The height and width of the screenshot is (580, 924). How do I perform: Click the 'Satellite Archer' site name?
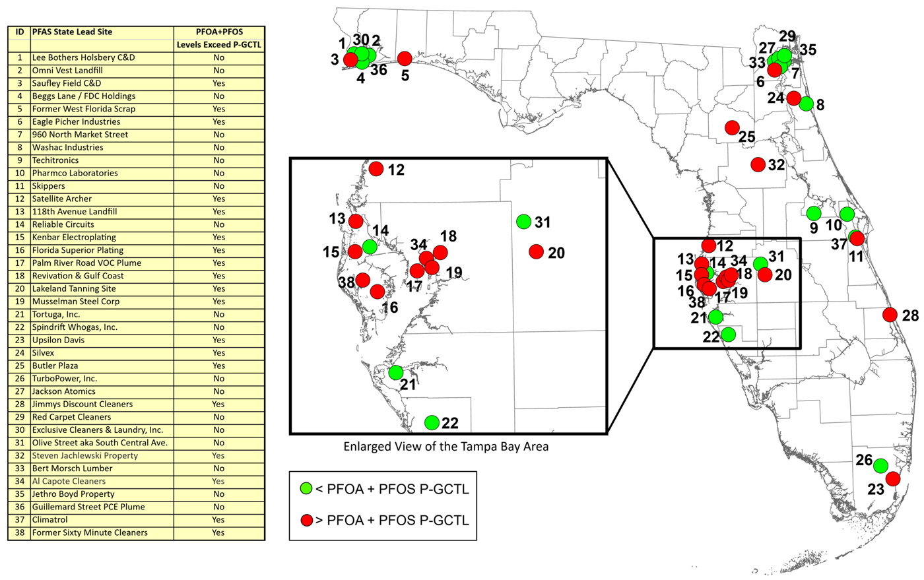62,199
